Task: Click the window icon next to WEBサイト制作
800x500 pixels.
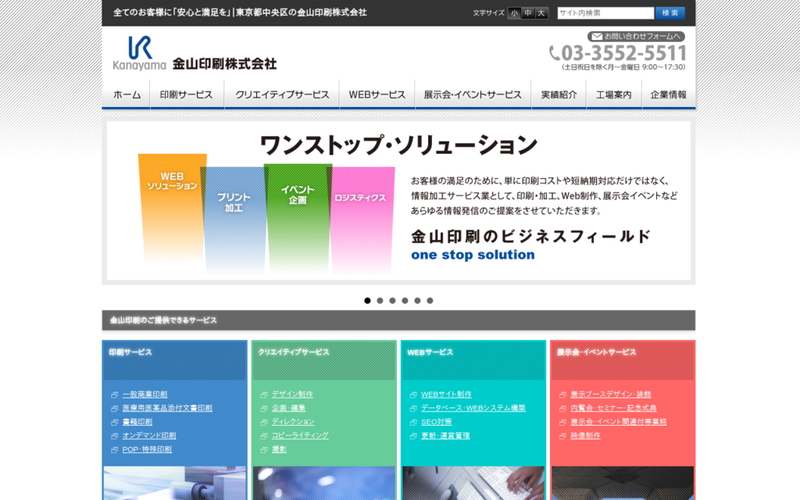Action: click(x=413, y=395)
